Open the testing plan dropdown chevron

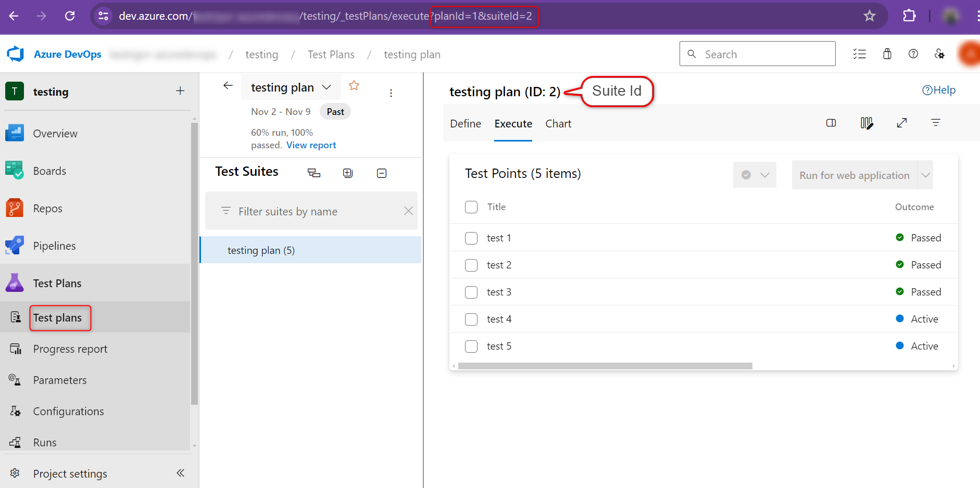click(x=326, y=87)
